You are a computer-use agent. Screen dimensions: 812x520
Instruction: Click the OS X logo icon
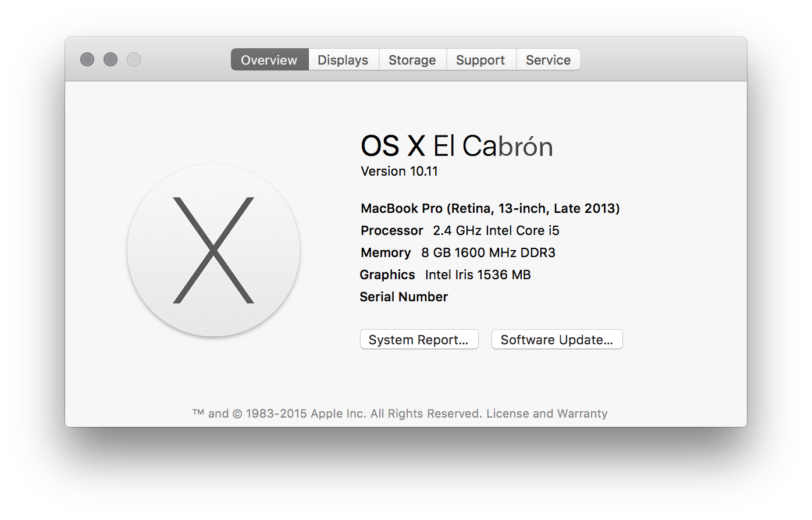tap(213, 251)
